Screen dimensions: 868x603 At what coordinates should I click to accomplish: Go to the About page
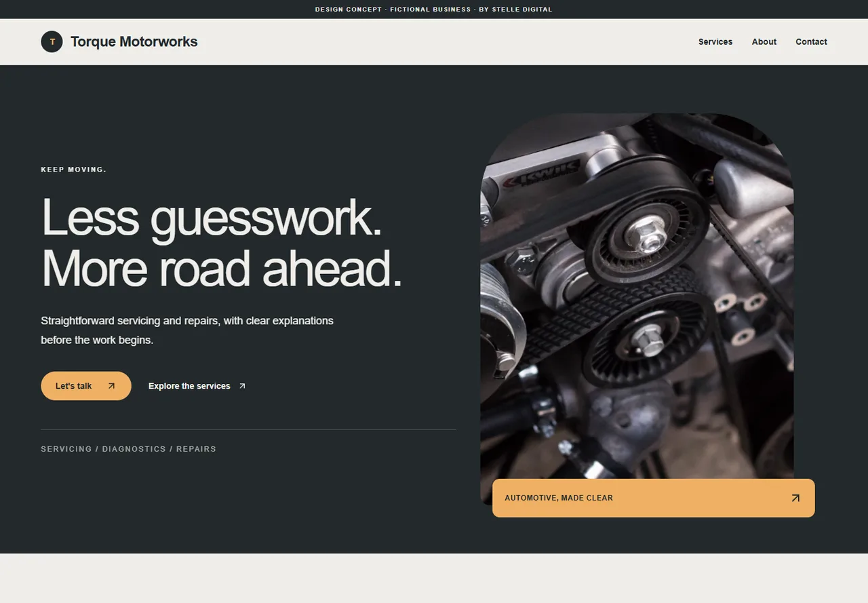(764, 41)
